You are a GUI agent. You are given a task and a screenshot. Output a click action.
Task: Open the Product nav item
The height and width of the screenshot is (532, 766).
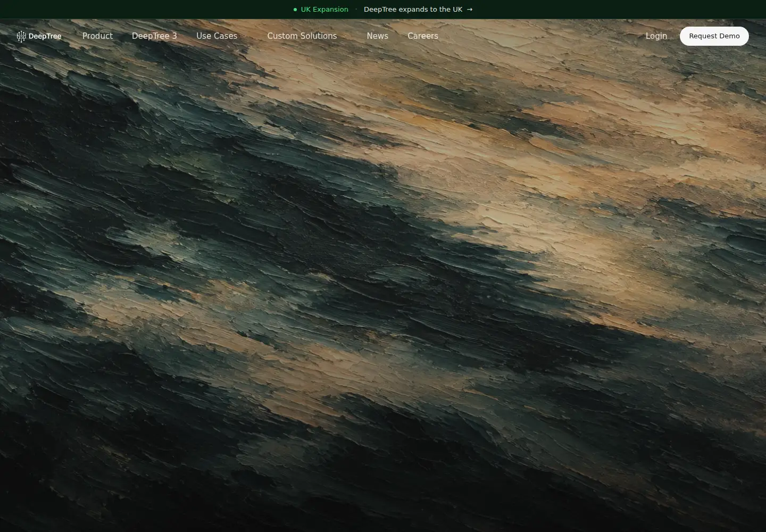[x=97, y=36]
